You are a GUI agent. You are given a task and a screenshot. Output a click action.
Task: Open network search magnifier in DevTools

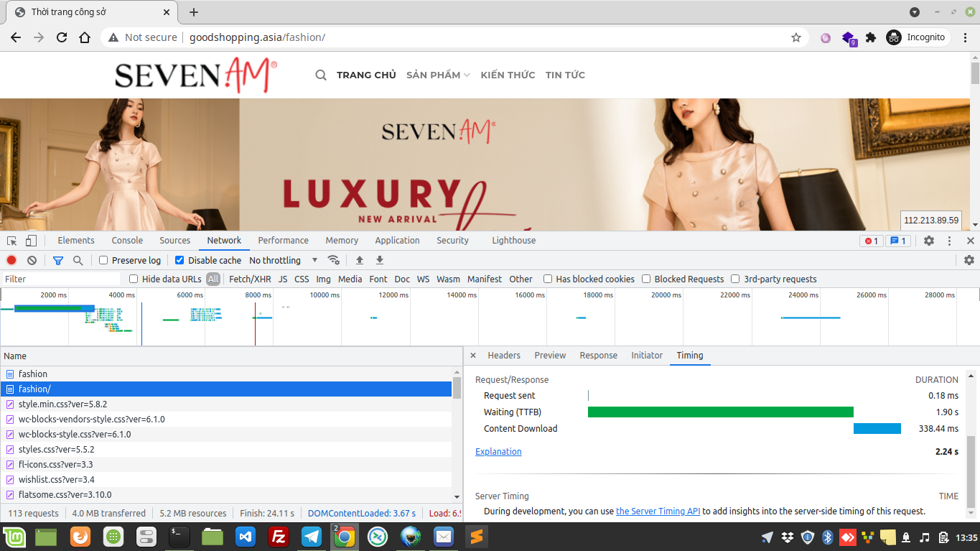[x=78, y=260]
